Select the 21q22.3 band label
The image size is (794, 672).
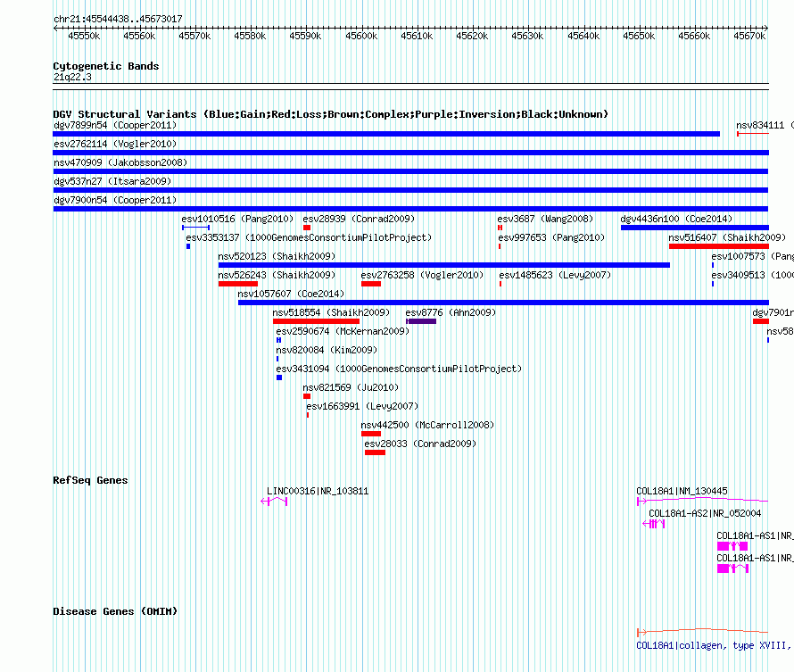pyautogui.click(x=72, y=77)
